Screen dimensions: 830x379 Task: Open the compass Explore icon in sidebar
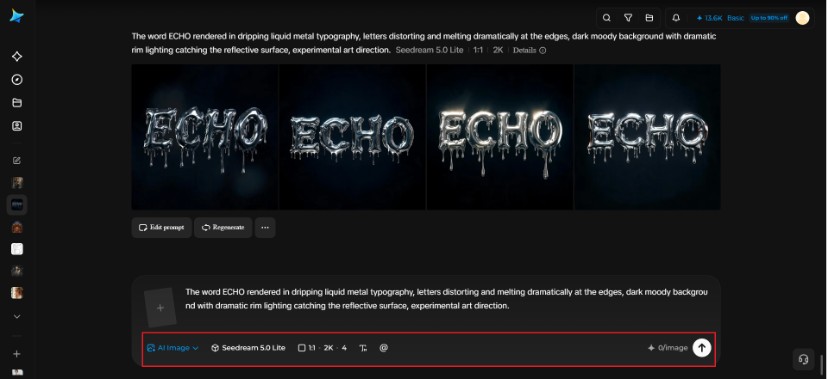(x=17, y=79)
